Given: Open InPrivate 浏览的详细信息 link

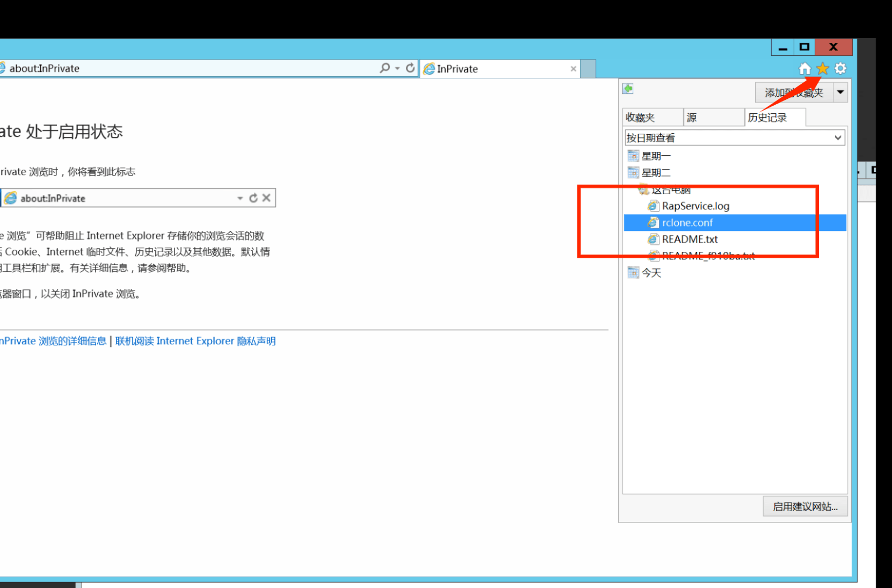Looking at the screenshot, I should tap(53, 341).
